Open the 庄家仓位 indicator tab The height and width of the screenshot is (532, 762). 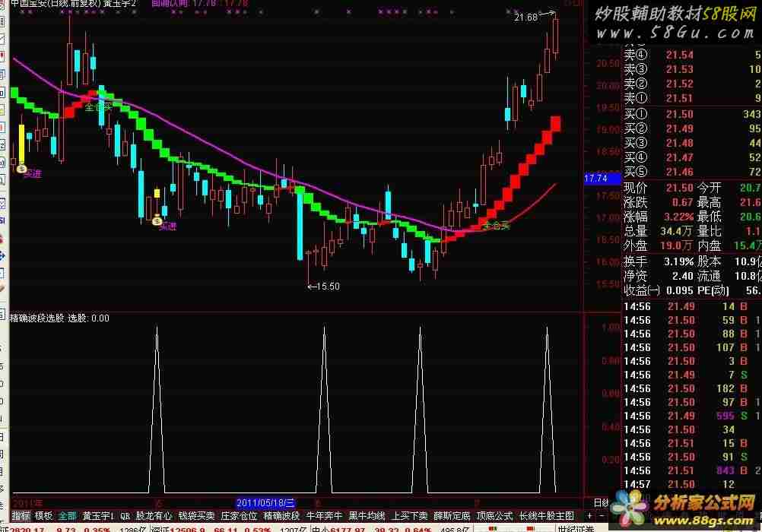coord(239,515)
